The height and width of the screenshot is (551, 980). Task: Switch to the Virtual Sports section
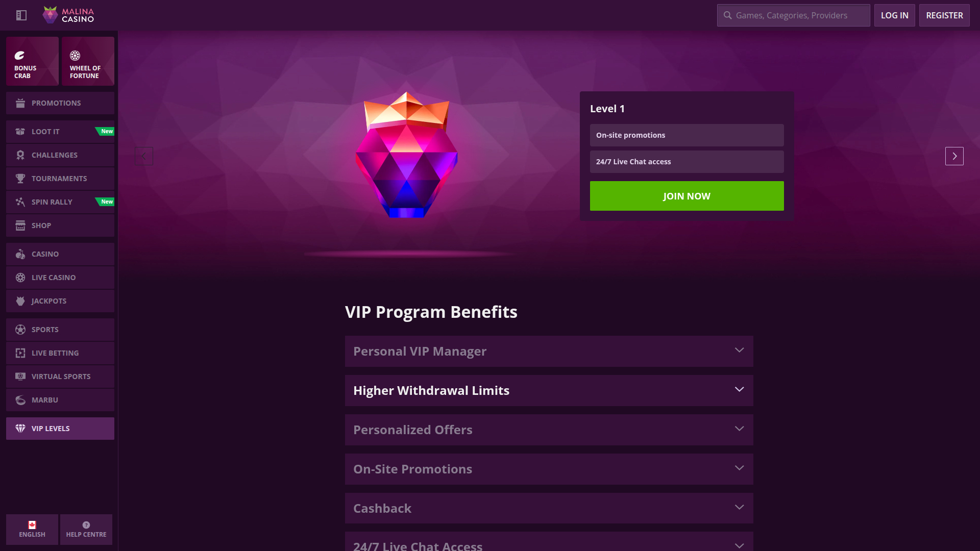tap(61, 376)
